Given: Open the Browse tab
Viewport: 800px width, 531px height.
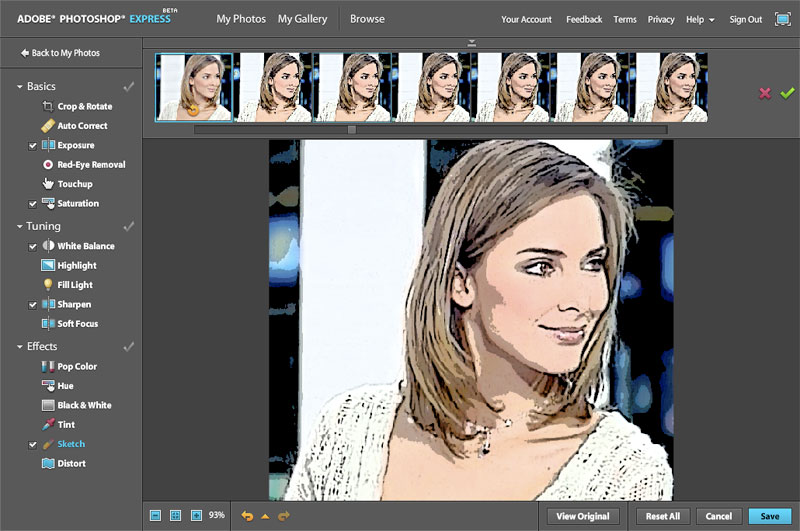Looking at the screenshot, I should (x=367, y=19).
